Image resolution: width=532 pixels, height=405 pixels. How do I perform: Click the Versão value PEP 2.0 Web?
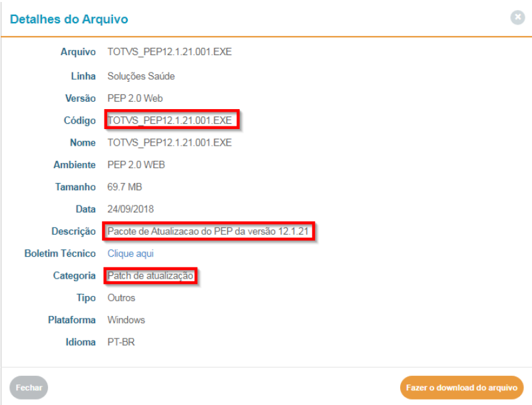point(135,98)
